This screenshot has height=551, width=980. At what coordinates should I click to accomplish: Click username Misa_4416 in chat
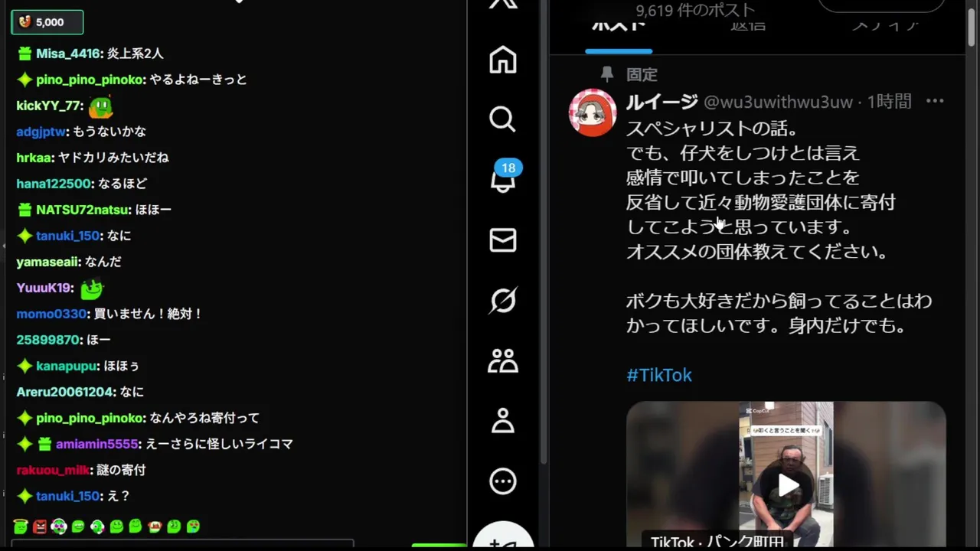(68, 54)
